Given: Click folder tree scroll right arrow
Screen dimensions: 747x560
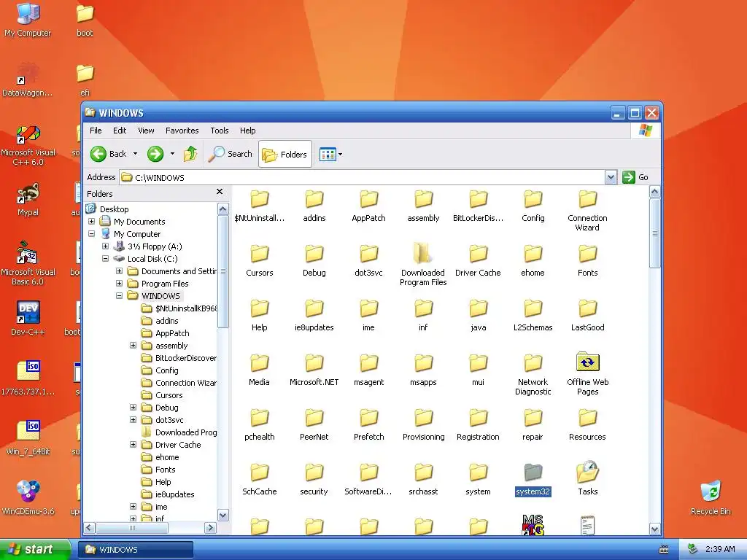Looking at the screenshot, I should [x=210, y=528].
